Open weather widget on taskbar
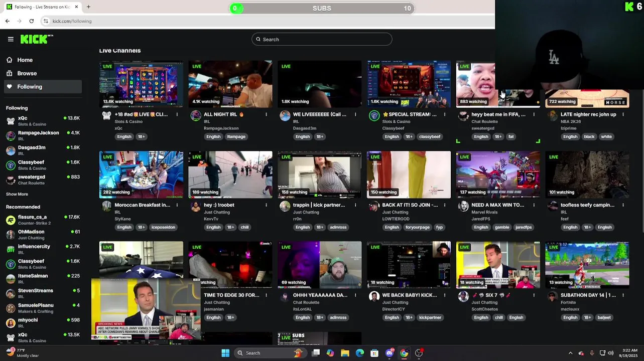Viewport: 644px width, 361px height. click(x=23, y=353)
